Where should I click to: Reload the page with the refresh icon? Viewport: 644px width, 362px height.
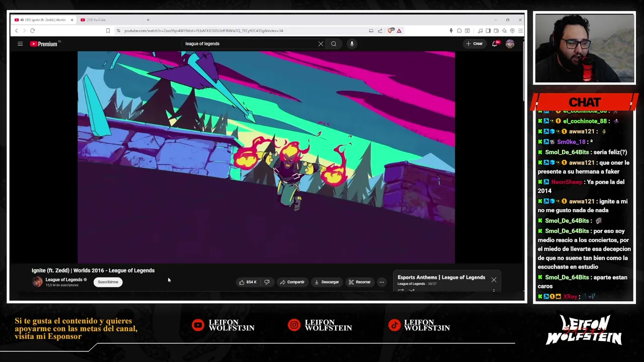32,31
